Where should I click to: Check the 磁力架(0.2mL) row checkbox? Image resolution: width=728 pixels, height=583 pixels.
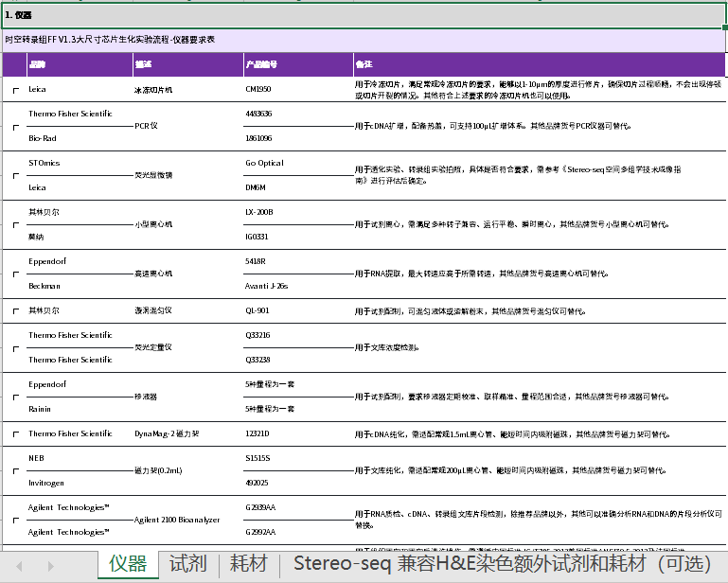(16, 471)
